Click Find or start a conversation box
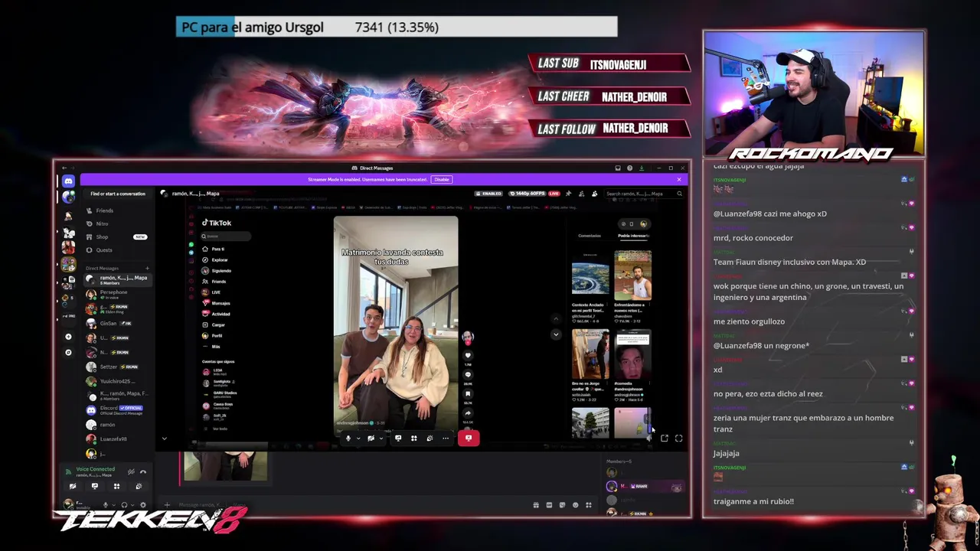Screen dimensions: 980x551 (118, 194)
